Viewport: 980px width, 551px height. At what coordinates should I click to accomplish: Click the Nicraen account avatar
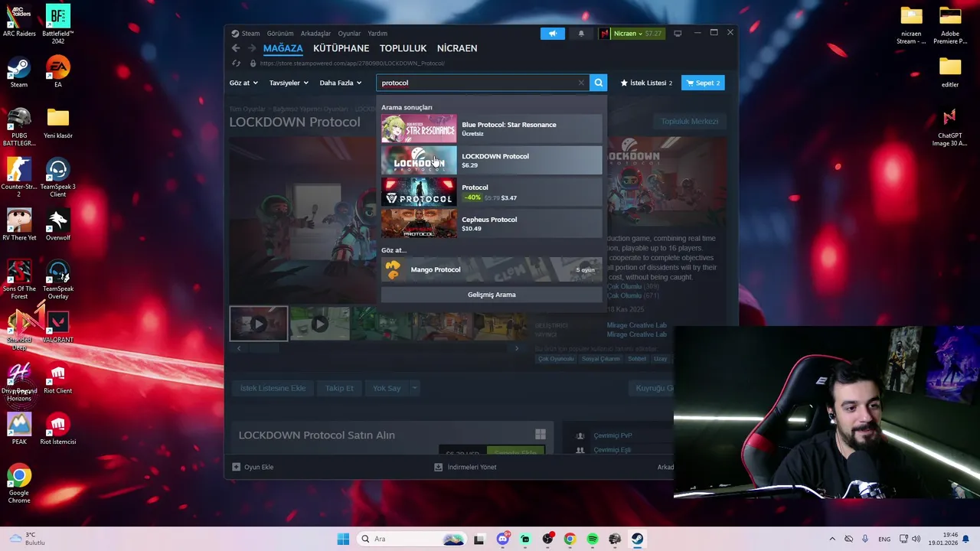point(605,34)
